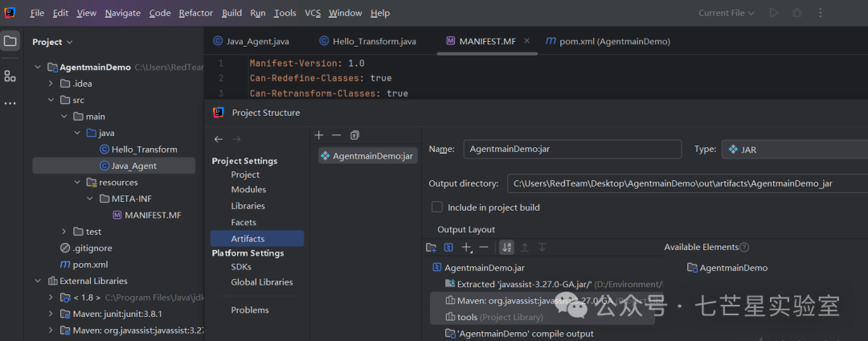Open More tool windows ellipsis in sidebar
Image resolution: width=868 pixels, height=341 pixels.
click(x=10, y=104)
